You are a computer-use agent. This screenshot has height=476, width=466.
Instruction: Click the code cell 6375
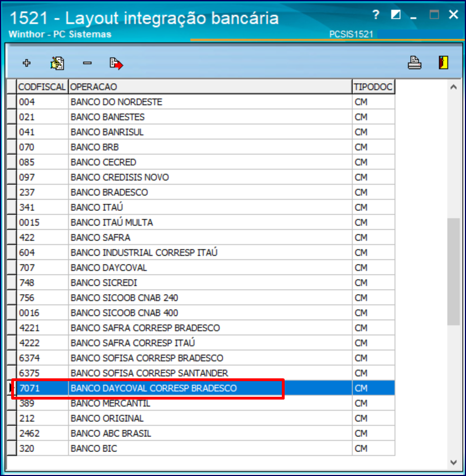click(x=42, y=373)
